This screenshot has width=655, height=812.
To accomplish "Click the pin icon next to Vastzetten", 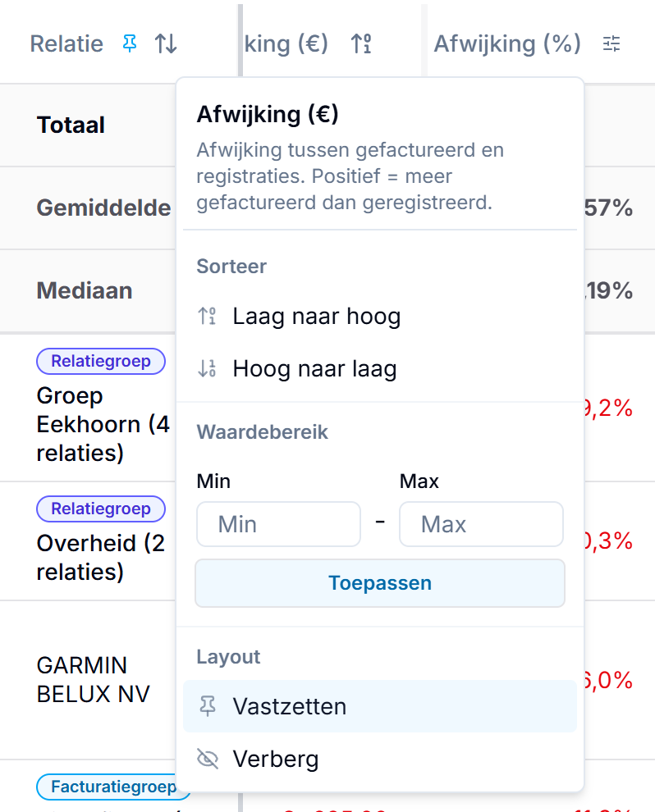I will pos(208,706).
